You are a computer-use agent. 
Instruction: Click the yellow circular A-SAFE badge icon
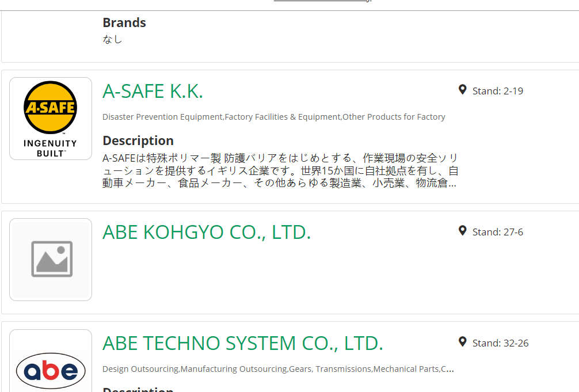[x=50, y=107]
